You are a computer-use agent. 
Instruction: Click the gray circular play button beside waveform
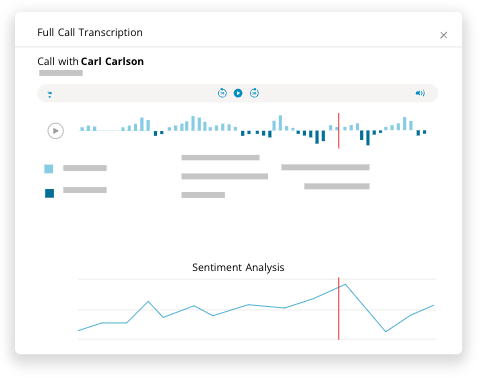[56, 131]
